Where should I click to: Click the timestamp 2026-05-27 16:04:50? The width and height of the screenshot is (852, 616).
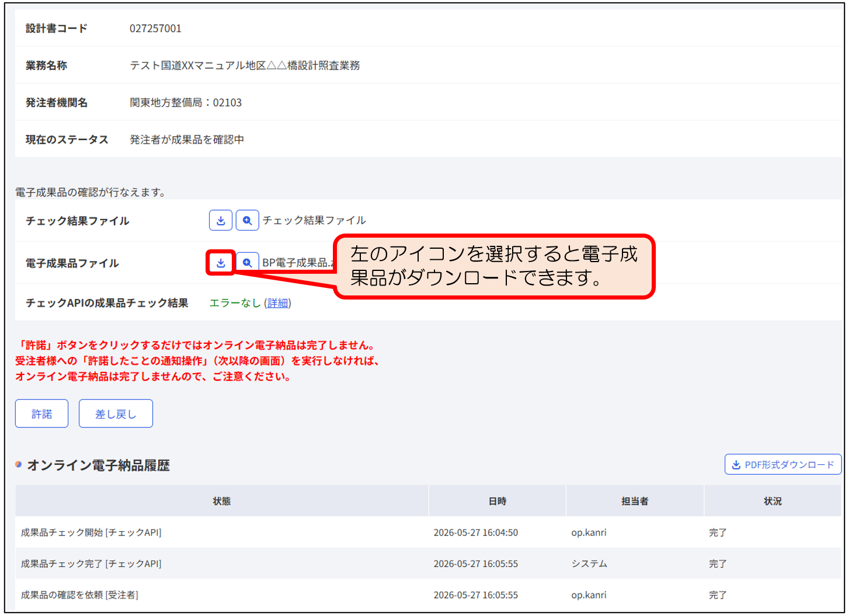tap(475, 533)
